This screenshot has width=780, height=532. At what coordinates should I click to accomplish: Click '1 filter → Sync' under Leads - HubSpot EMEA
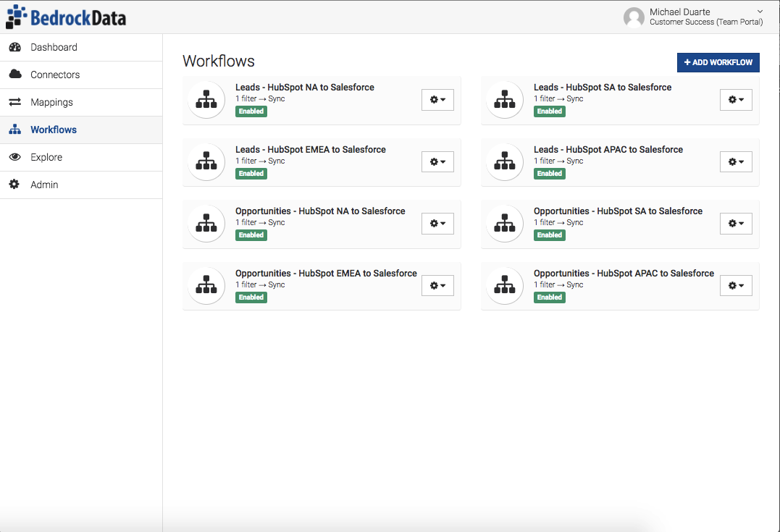pos(260,161)
